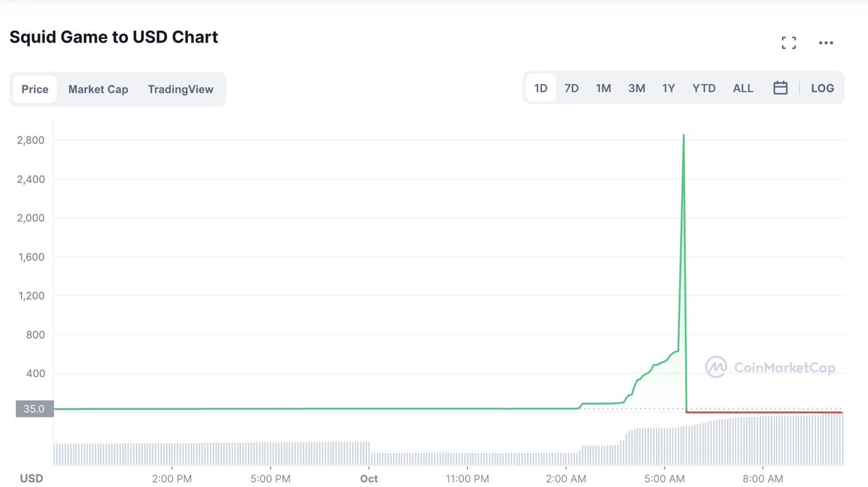Click the 35.0 price axis marker
Screen dimensions: 868x487
(34, 408)
